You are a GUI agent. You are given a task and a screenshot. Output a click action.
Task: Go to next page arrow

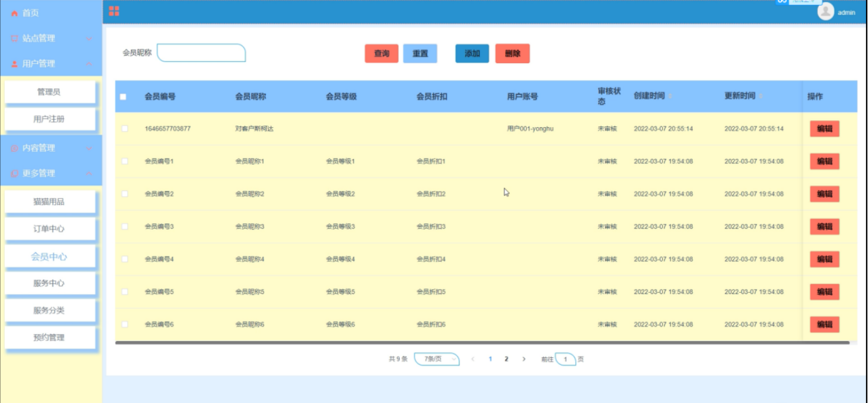point(524,359)
